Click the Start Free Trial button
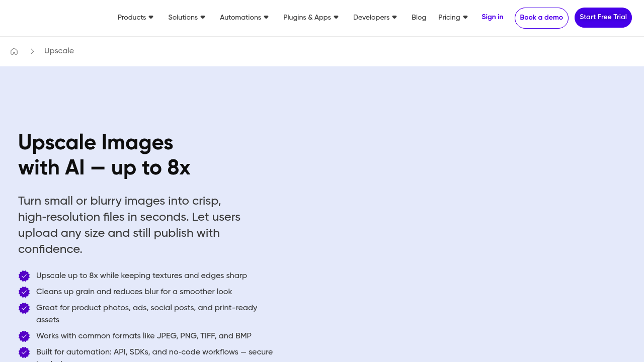 tap(603, 18)
